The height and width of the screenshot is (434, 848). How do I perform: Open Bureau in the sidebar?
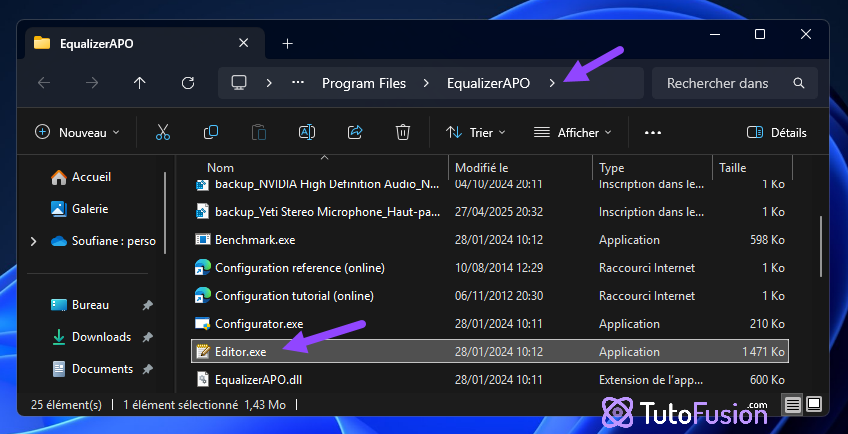80,305
